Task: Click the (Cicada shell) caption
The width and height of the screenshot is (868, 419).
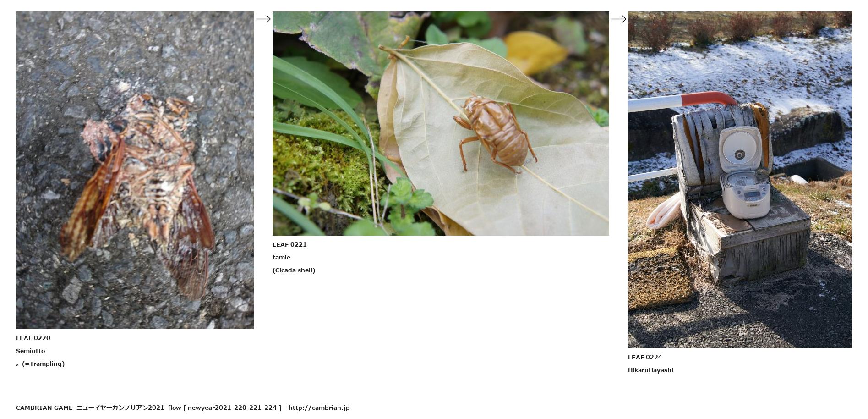Action: (x=294, y=270)
